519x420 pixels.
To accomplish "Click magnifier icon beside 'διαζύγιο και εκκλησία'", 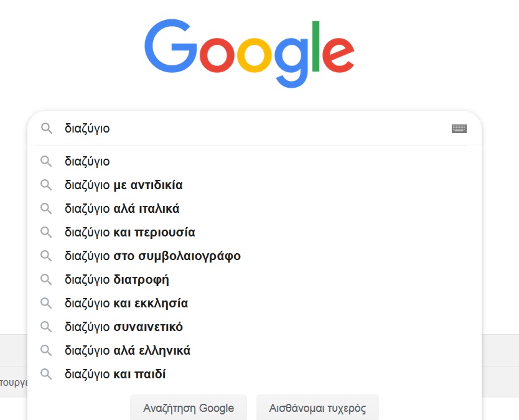I will (46, 303).
